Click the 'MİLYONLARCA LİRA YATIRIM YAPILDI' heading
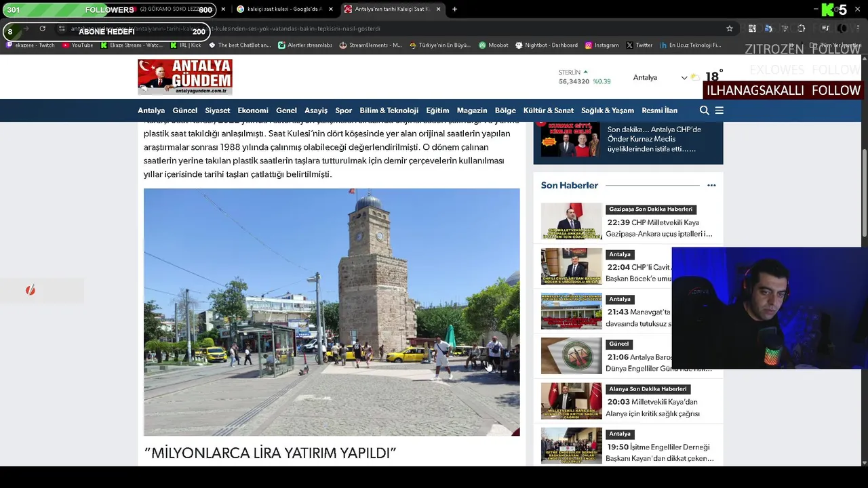The height and width of the screenshot is (488, 868). pos(270,453)
